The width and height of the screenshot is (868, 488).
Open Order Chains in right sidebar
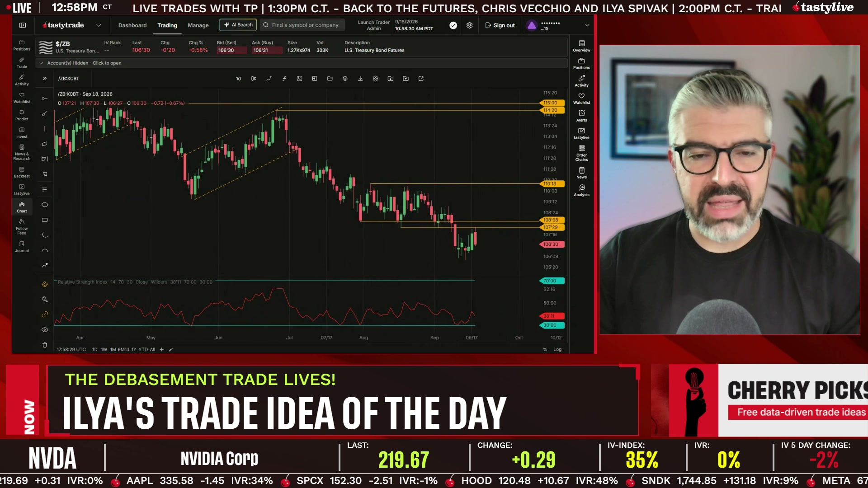pos(581,154)
